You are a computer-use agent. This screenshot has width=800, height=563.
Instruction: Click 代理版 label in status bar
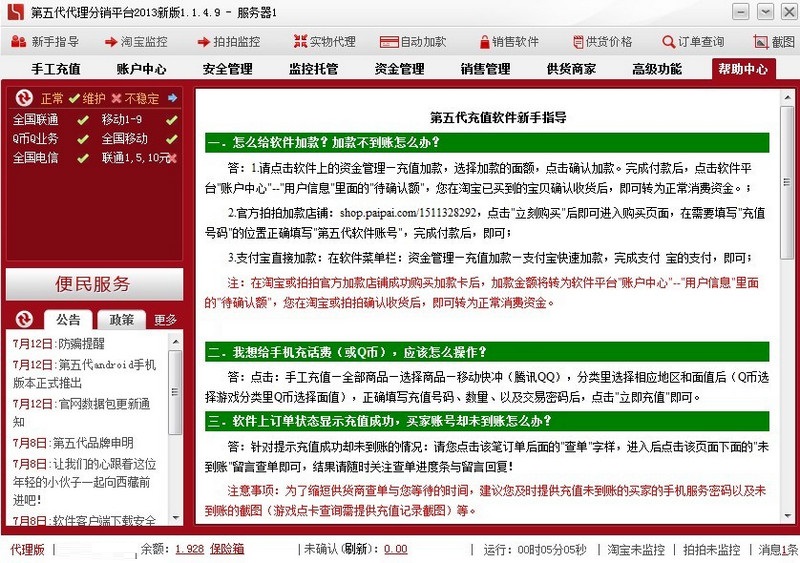pyautogui.click(x=28, y=550)
